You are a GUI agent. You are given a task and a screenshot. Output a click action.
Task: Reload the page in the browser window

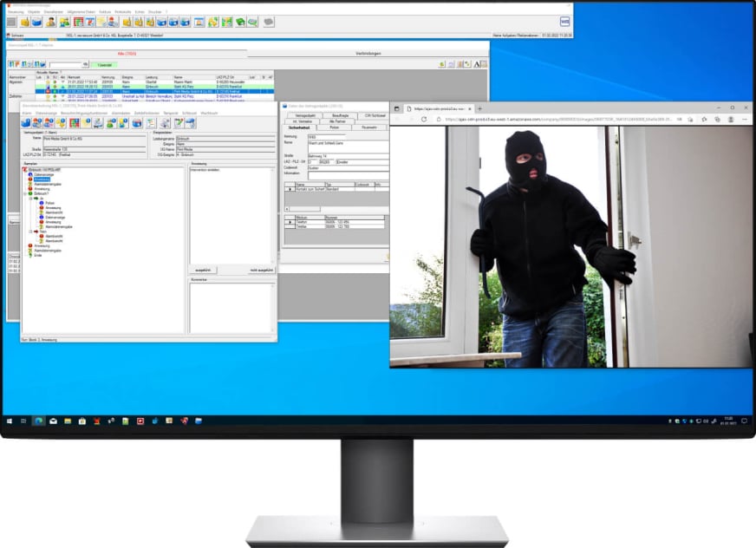(x=424, y=119)
